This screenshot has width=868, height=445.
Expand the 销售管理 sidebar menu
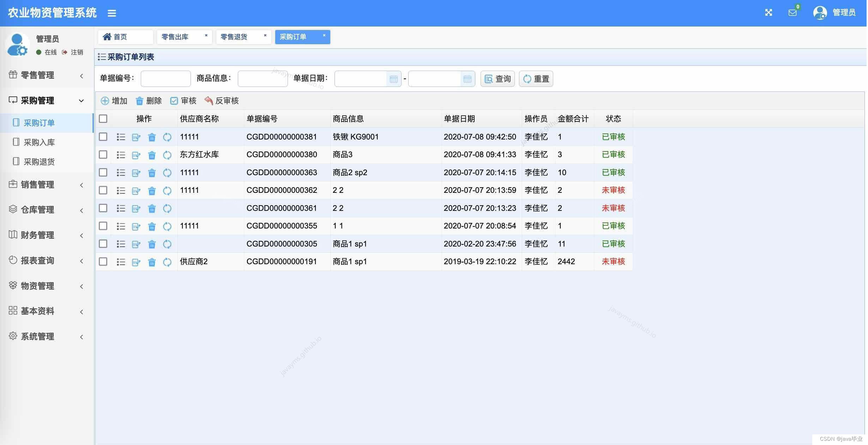pyautogui.click(x=47, y=185)
